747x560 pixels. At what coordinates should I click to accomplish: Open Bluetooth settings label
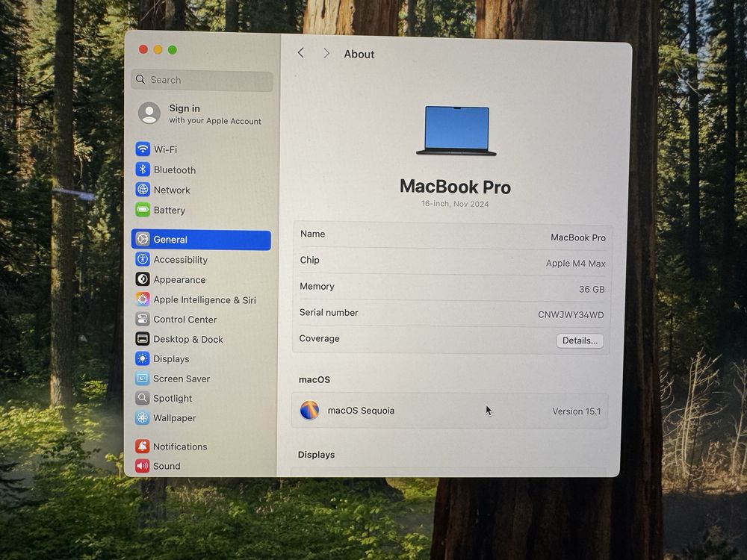point(175,170)
